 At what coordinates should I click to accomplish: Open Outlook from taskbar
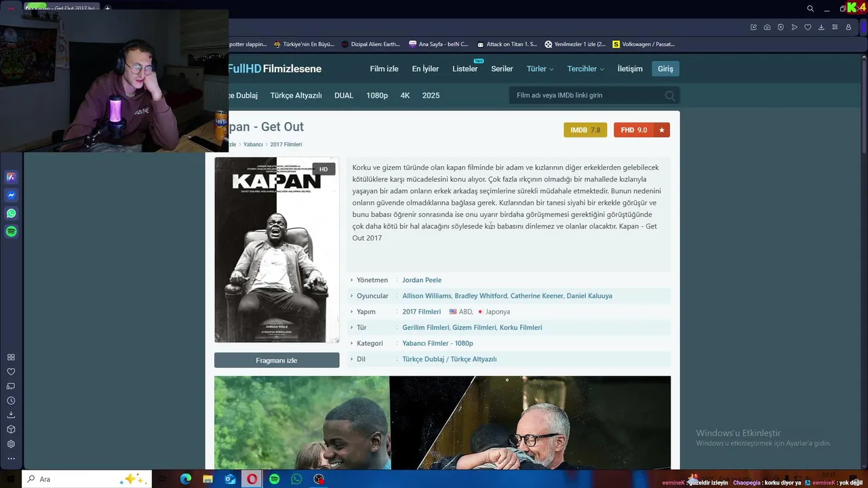tap(230, 479)
